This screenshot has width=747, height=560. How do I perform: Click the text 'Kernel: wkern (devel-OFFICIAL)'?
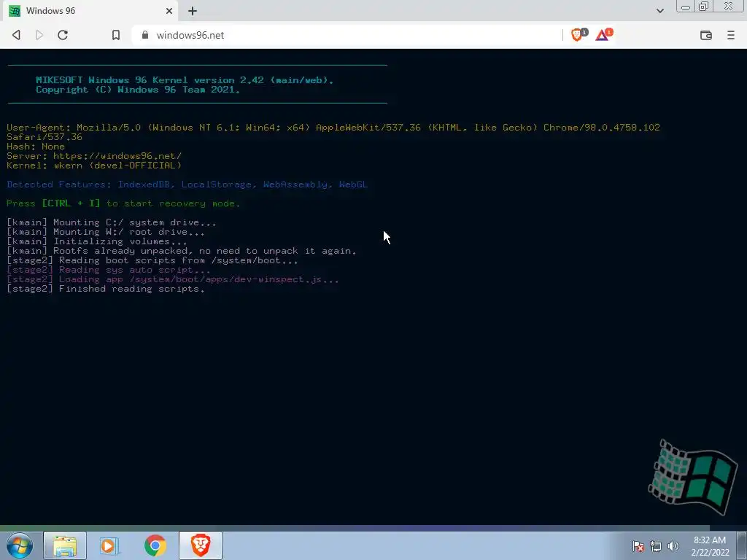coord(94,166)
